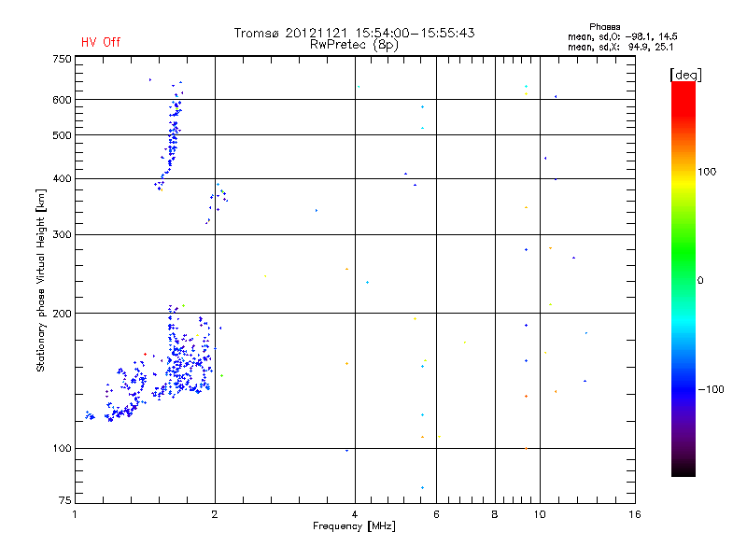Click the colorbar tick label "100"
This screenshot has height=560, width=747.
(707, 172)
